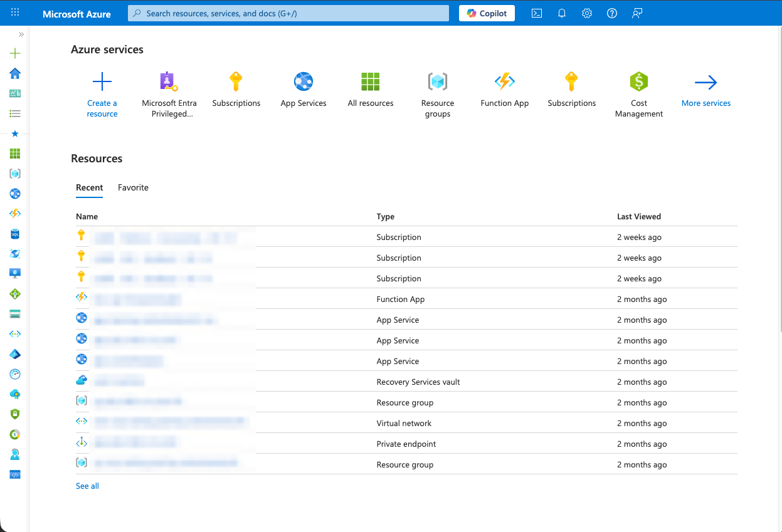Open Cloud Shell from the top bar
The height and width of the screenshot is (532, 782).
(x=537, y=13)
